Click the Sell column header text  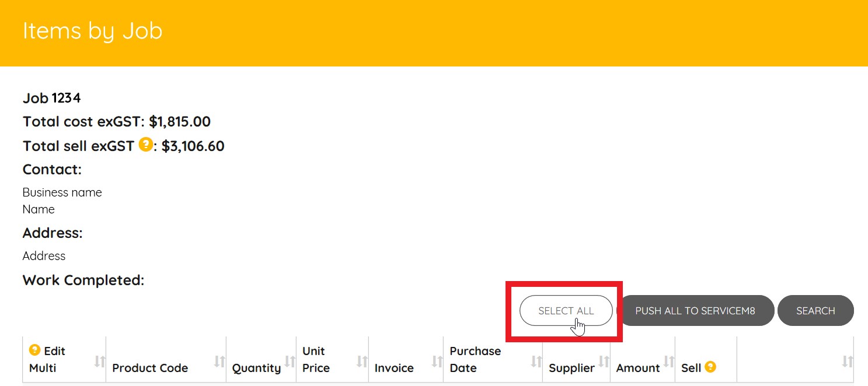click(691, 368)
